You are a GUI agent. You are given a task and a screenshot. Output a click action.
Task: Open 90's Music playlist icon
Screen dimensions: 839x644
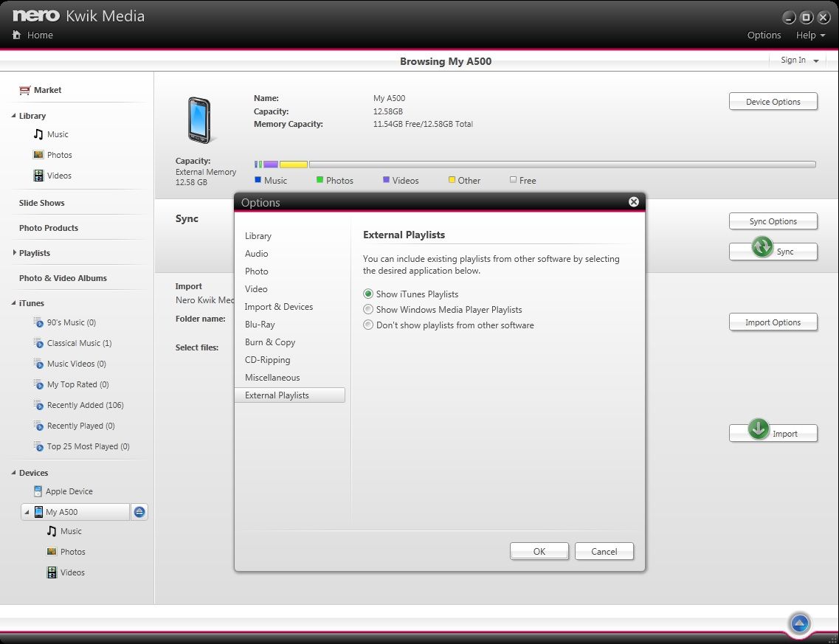[x=38, y=322]
